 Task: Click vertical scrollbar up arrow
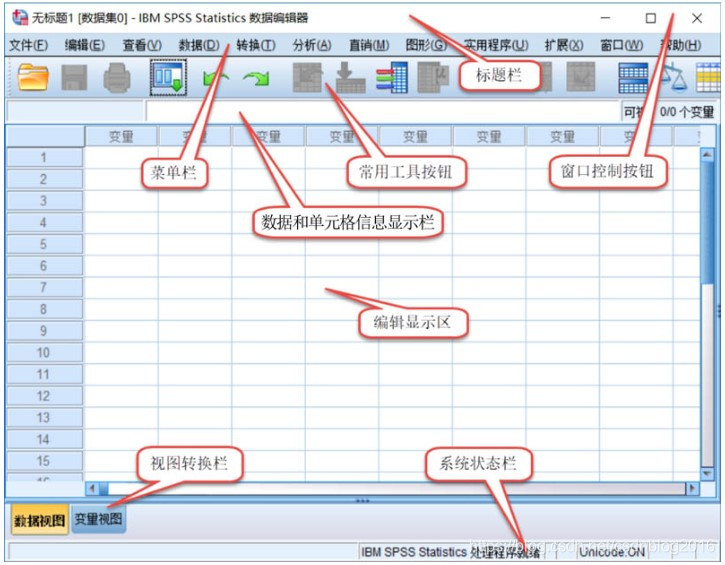click(707, 154)
